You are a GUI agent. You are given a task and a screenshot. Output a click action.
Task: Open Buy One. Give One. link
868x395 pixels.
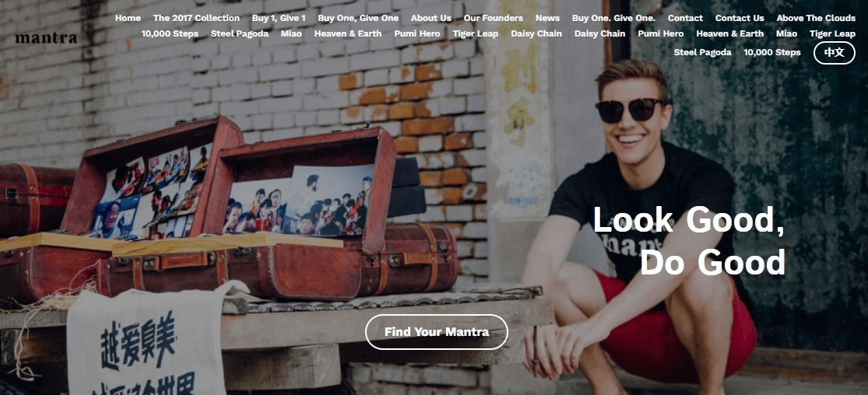(613, 18)
